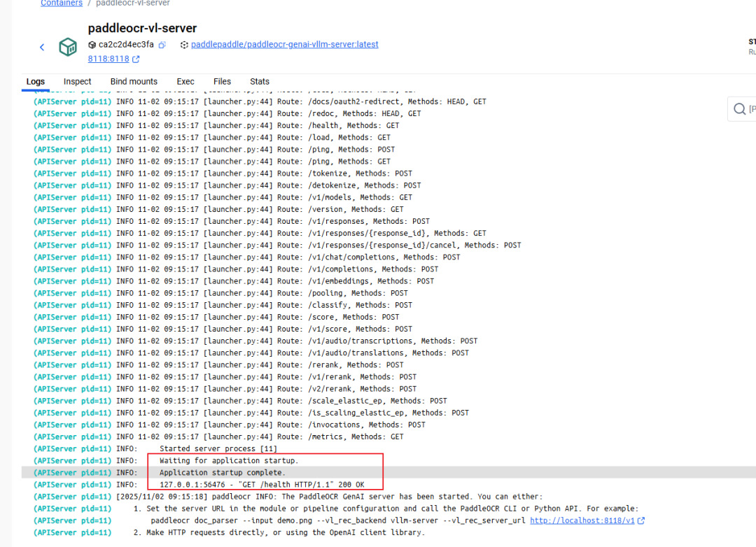This screenshot has width=756, height=547.
Task: Click the teal container cube icon
Action: (67, 47)
